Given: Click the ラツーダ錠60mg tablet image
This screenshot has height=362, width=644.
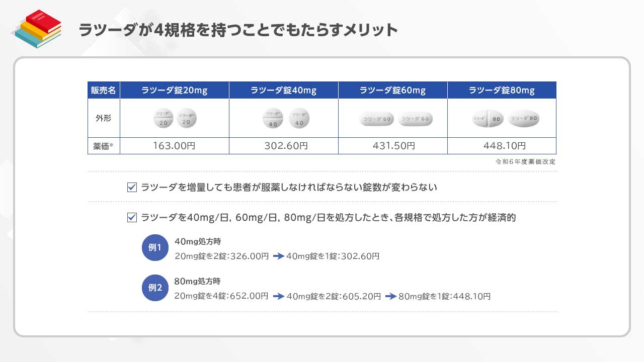Looking at the screenshot, I should pos(395,119).
